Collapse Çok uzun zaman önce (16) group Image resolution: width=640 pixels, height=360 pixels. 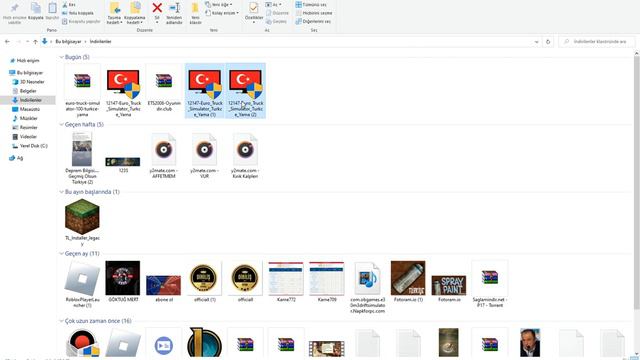coord(62,321)
